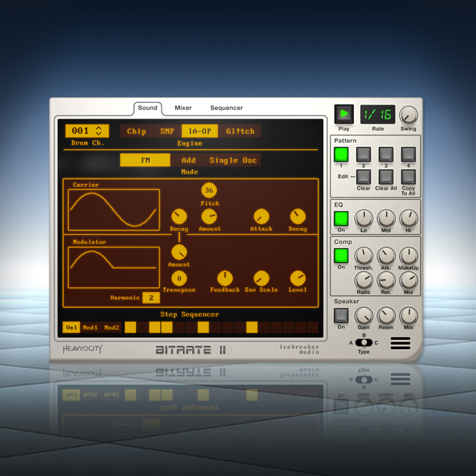Choose the Single Osc mode
This screenshot has width=476, height=476.
tap(233, 160)
